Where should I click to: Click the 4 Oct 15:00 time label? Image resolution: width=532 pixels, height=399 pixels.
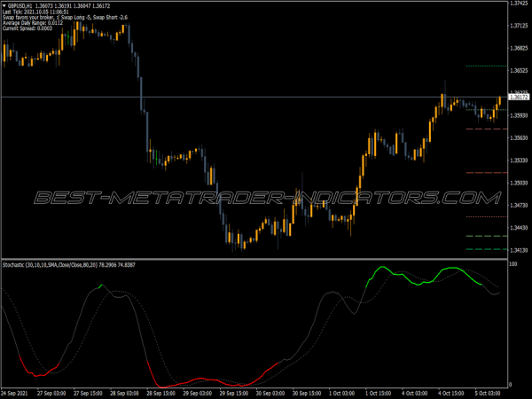[x=451, y=393]
